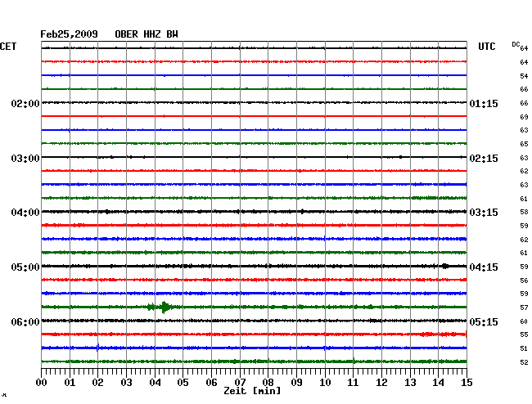Click the DC value 69
The height and width of the screenshot is (404, 532).
[524, 117]
